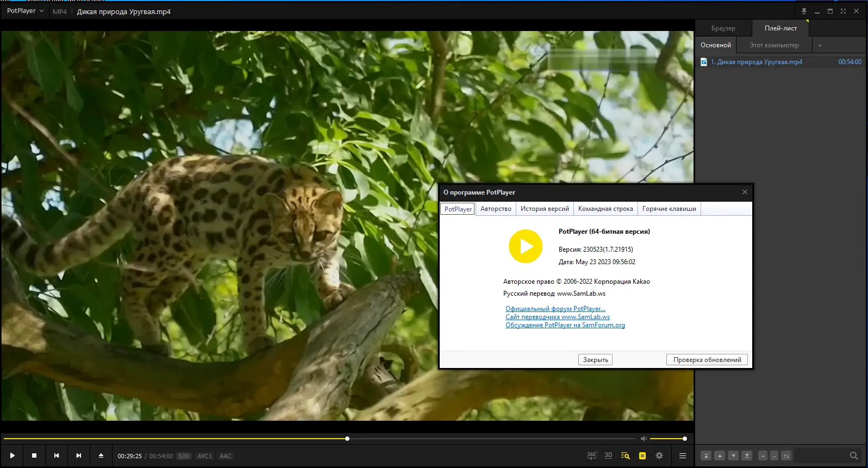Add new playlist tab with plus
The image size is (868, 468).
coord(820,45)
